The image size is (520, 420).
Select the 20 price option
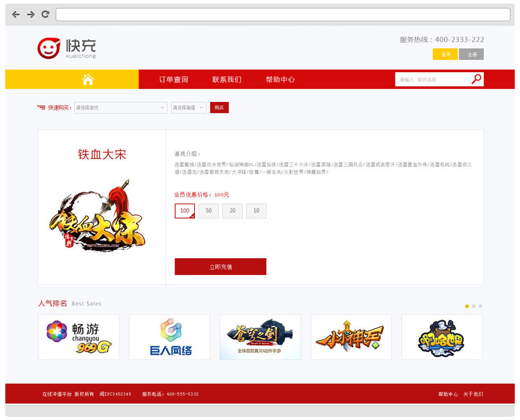232,211
